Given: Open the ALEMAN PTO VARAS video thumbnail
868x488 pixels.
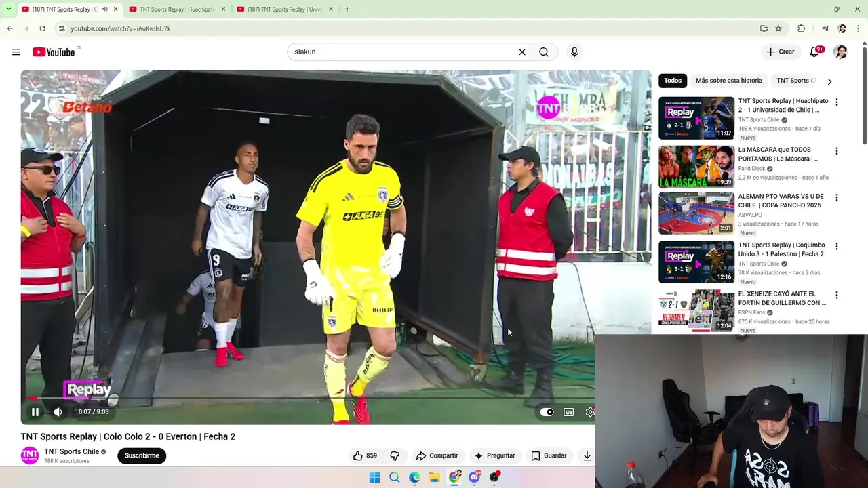Looking at the screenshot, I should (696, 213).
